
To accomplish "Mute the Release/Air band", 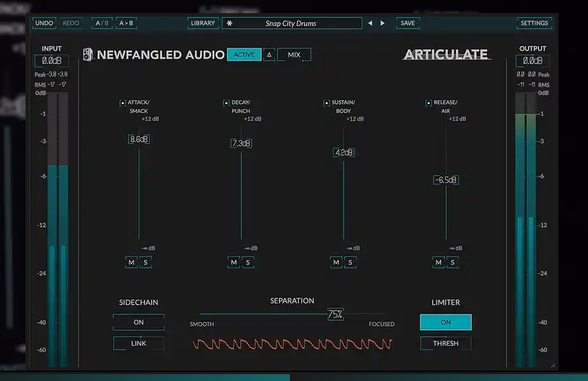I will 439,263.
